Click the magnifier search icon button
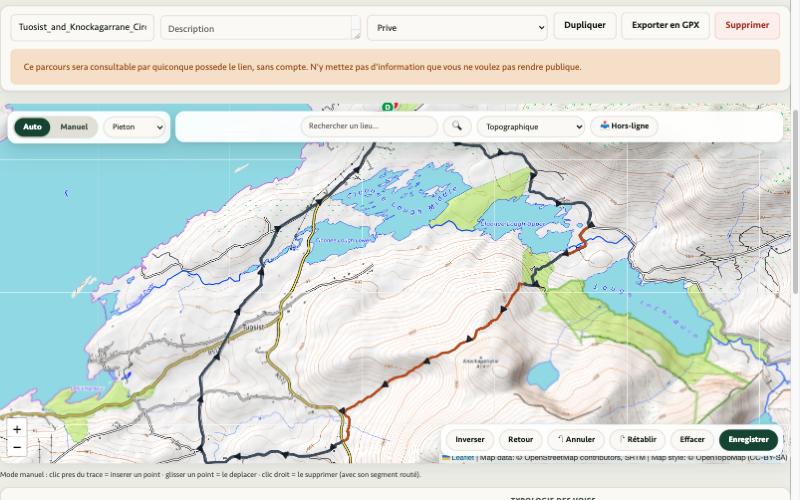This screenshot has height=500, width=800. click(457, 126)
